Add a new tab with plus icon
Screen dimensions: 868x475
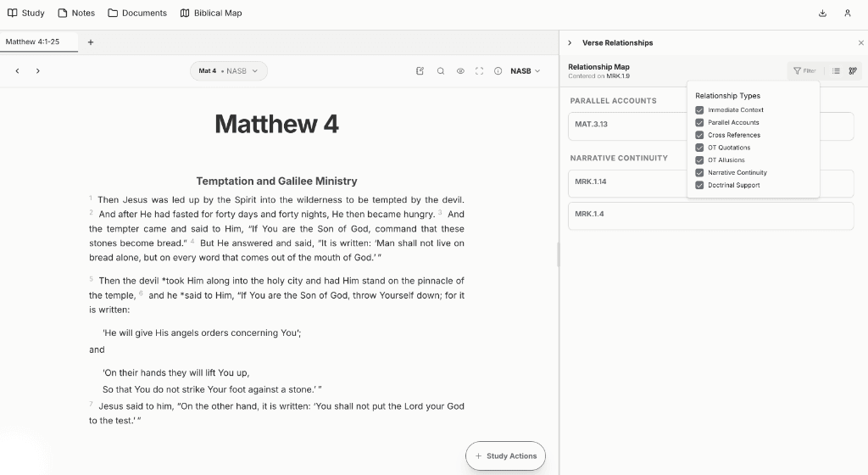(x=91, y=42)
